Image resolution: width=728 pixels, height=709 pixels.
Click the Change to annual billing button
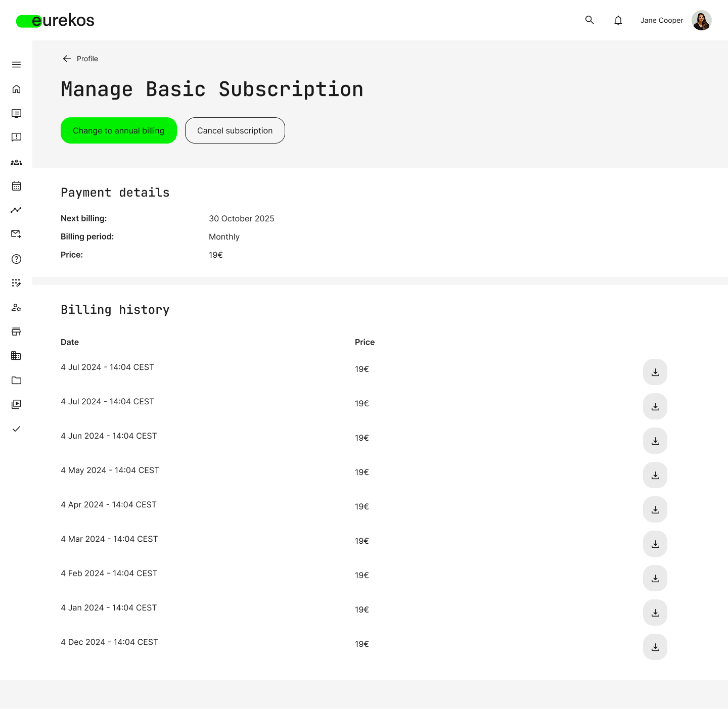pyautogui.click(x=119, y=130)
